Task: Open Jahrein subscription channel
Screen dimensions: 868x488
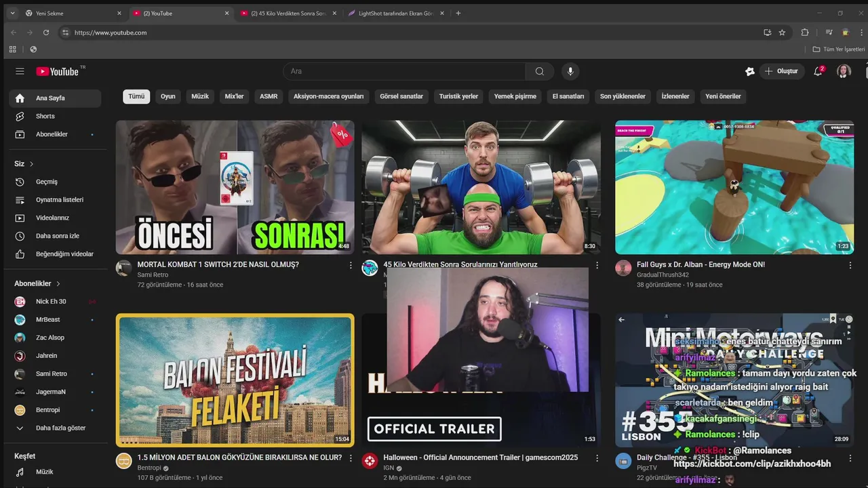Action: [x=55, y=356]
